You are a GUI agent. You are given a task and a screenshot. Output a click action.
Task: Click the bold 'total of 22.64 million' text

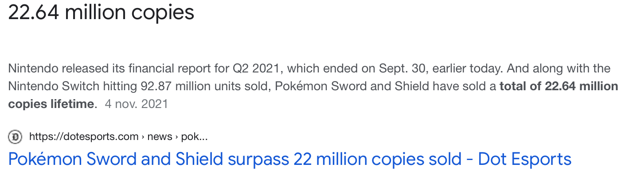[559, 86]
